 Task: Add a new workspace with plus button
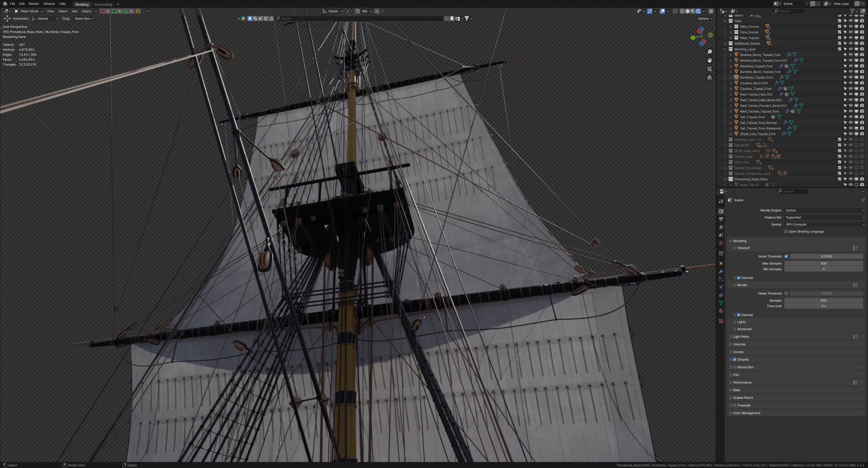point(118,4)
